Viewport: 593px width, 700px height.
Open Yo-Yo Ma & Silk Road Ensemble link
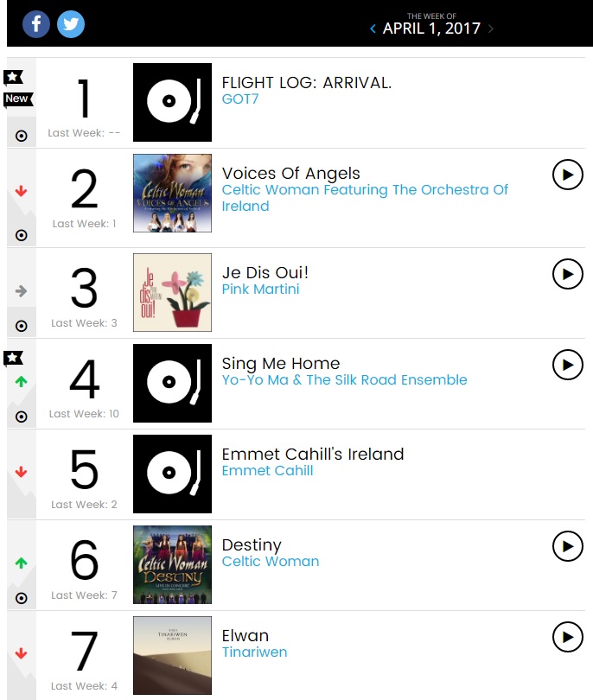click(x=344, y=380)
